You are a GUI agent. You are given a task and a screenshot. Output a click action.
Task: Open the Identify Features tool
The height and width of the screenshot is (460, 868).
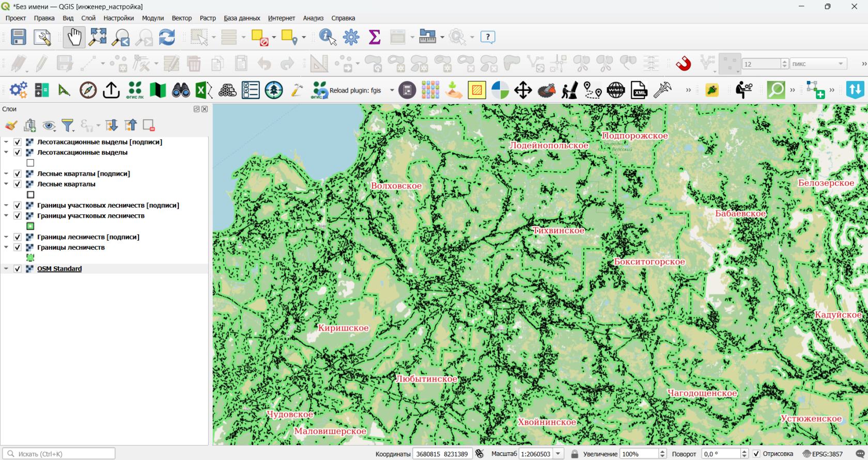(328, 37)
